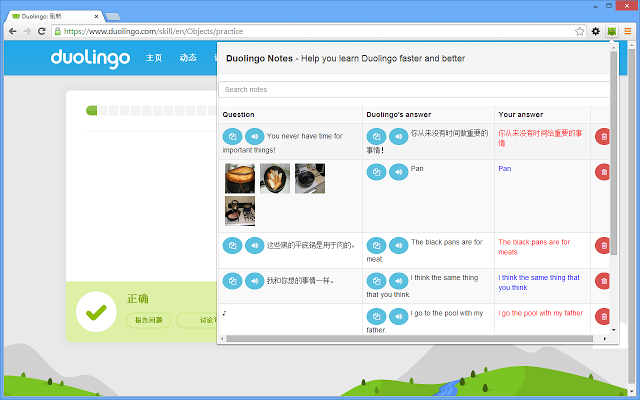Copy the question 'You never have time'

[232, 137]
